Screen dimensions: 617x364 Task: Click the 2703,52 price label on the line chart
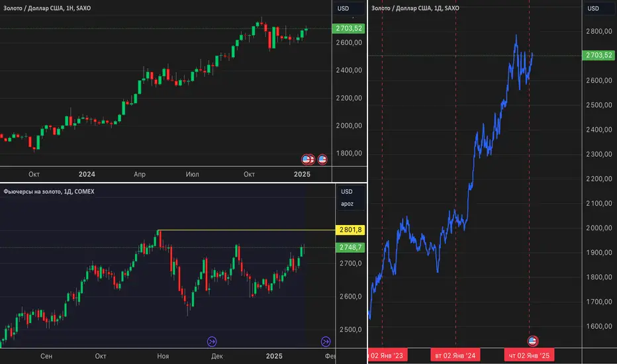pos(598,56)
